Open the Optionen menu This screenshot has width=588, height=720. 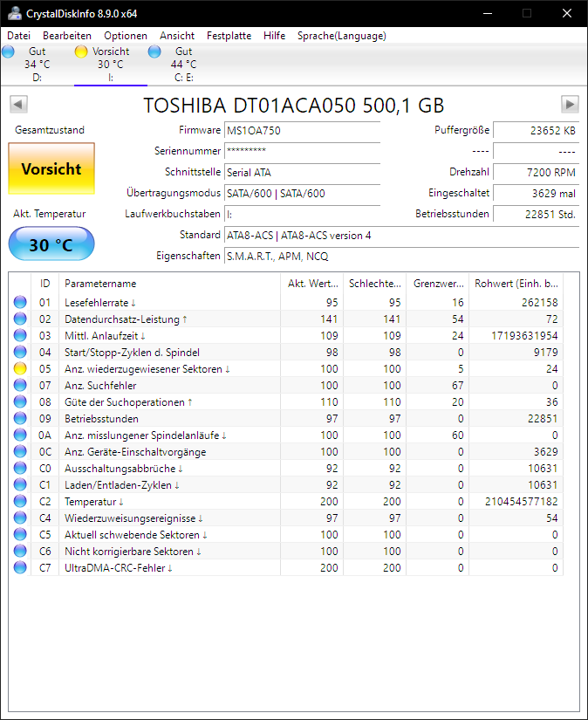[125, 36]
